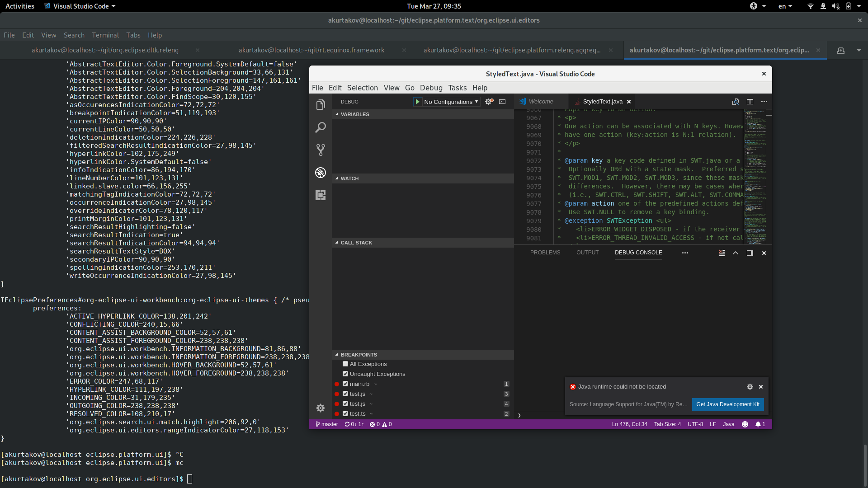Viewport: 868px width, 488px height.
Task: Switch to the PROBLEMS panel tab
Action: click(545, 253)
